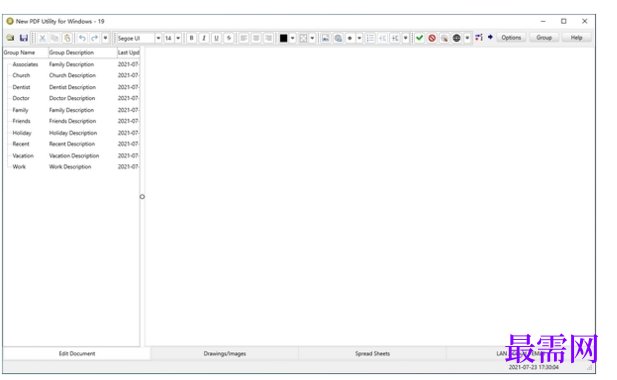Switch to the Edit Document tab
This screenshot has width=617, height=380.
point(77,354)
